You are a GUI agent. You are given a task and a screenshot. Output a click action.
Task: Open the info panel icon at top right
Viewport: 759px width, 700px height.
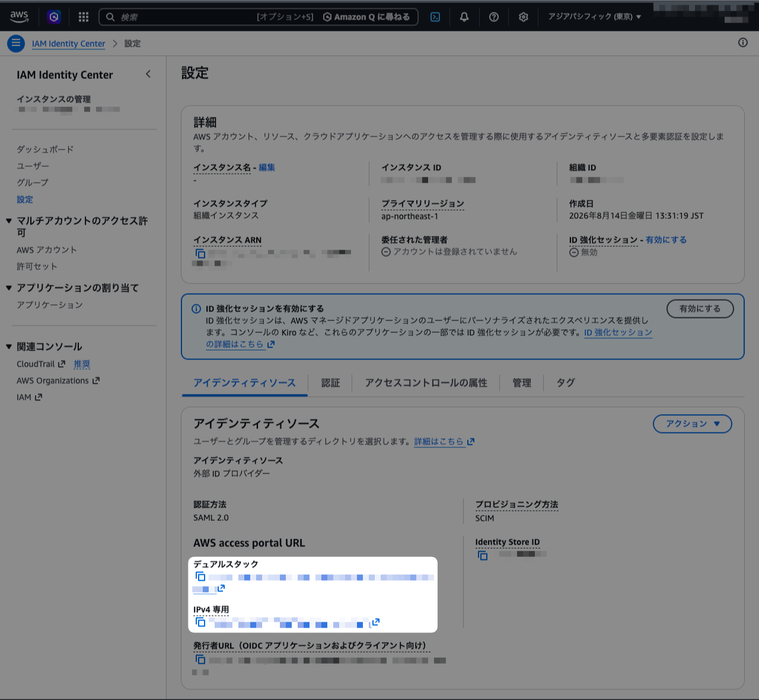tap(743, 43)
